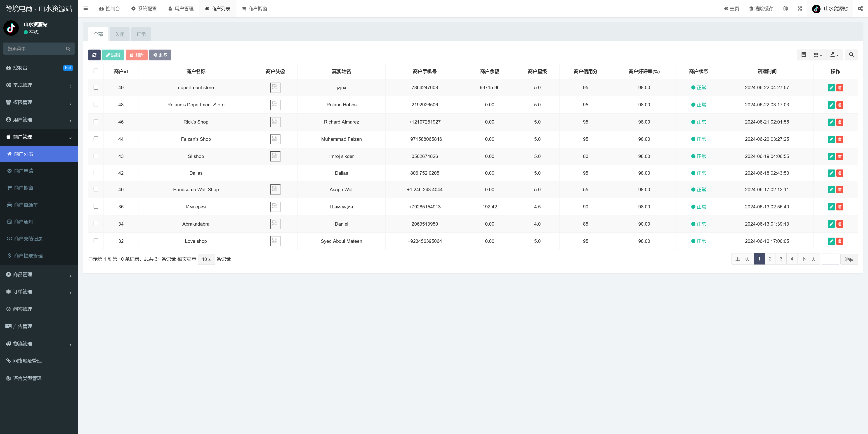Click red delete icon for Love shop row
Screen dimensions: 868x434
pyautogui.click(x=840, y=241)
